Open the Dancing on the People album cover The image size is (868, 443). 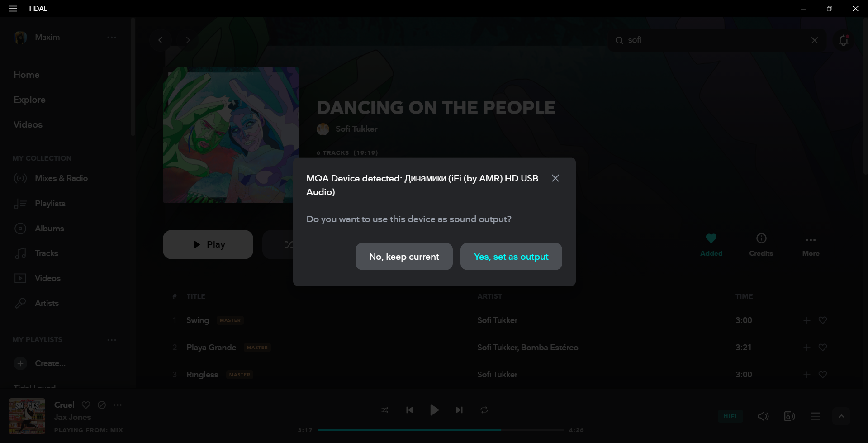point(231,135)
